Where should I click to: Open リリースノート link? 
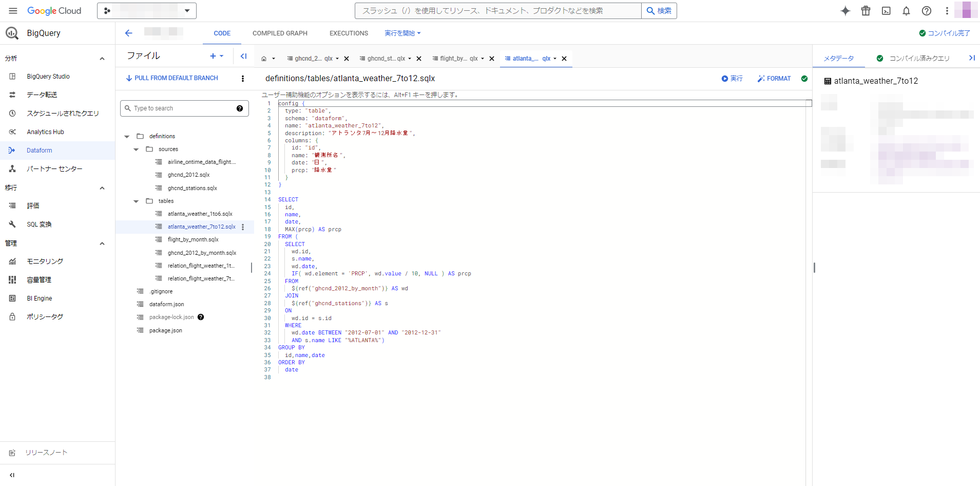[x=46, y=453]
